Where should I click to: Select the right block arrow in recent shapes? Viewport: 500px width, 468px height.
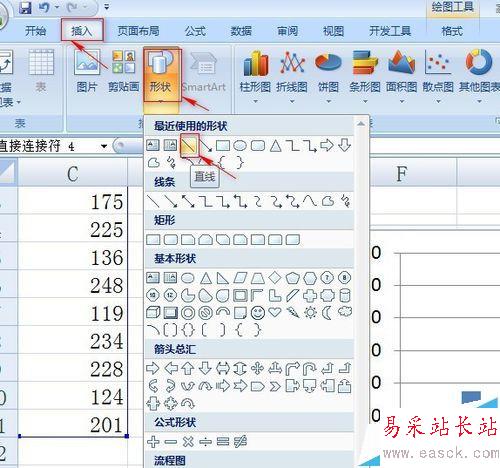tap(327, 146)
